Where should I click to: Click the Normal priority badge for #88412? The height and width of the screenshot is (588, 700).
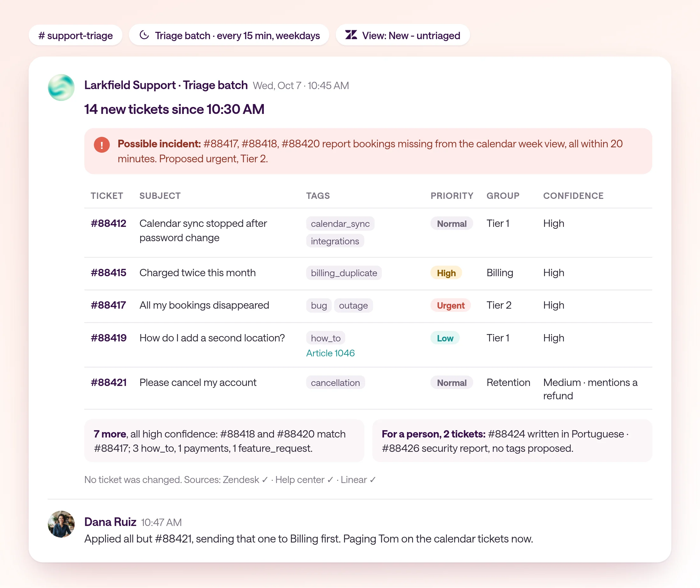(451, 223)
